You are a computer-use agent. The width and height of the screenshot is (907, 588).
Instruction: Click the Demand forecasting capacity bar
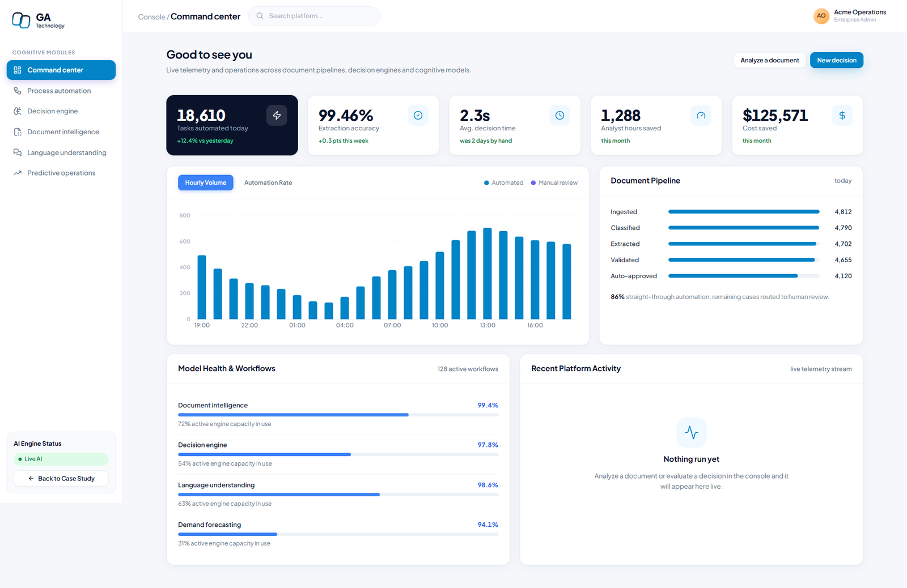[x=338, y=534]
